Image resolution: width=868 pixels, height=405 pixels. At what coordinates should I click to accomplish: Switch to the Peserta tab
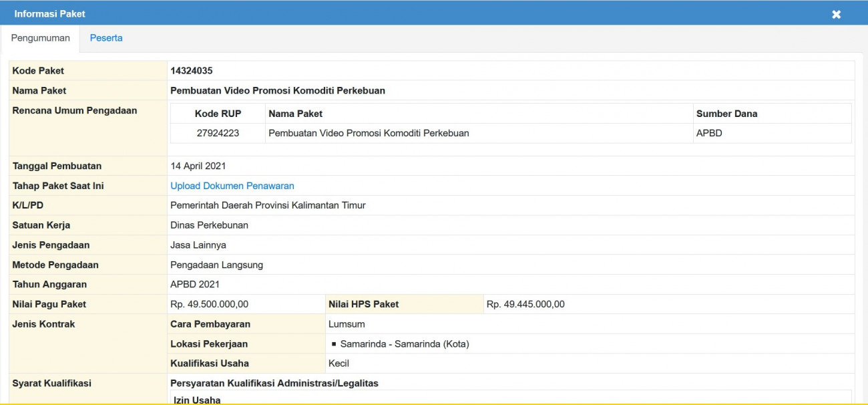coord(106,38)
